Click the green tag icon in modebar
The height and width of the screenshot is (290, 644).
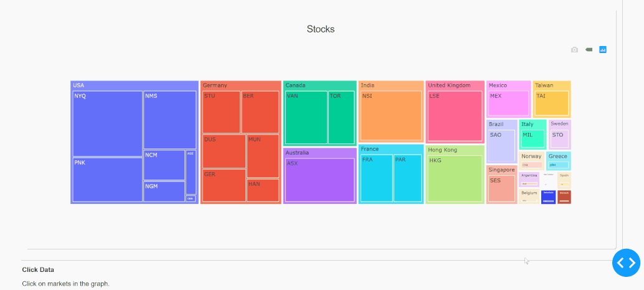click(589, 50)
